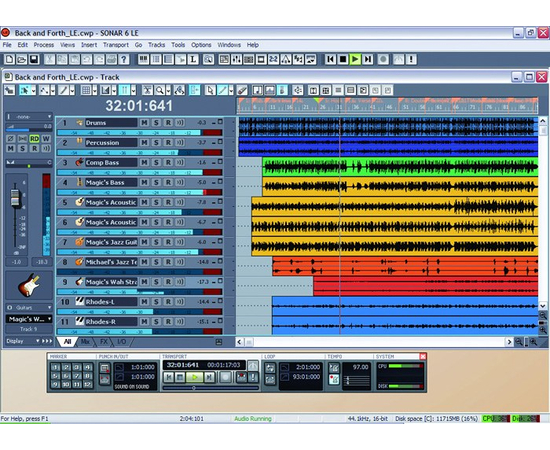Solo the Percussion track
The image size is (550, 450).
click(x=156, y=142)
